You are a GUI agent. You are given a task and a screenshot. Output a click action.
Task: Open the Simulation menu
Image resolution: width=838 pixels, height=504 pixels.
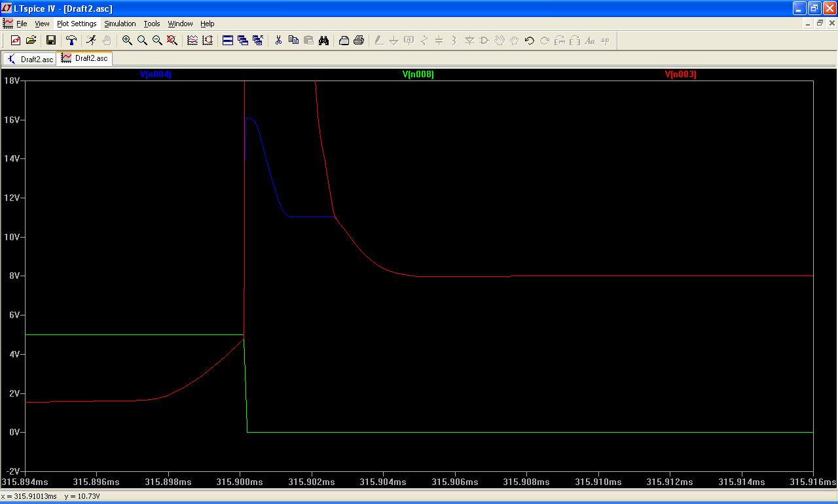pyautogui.click(x=120, y=24)
